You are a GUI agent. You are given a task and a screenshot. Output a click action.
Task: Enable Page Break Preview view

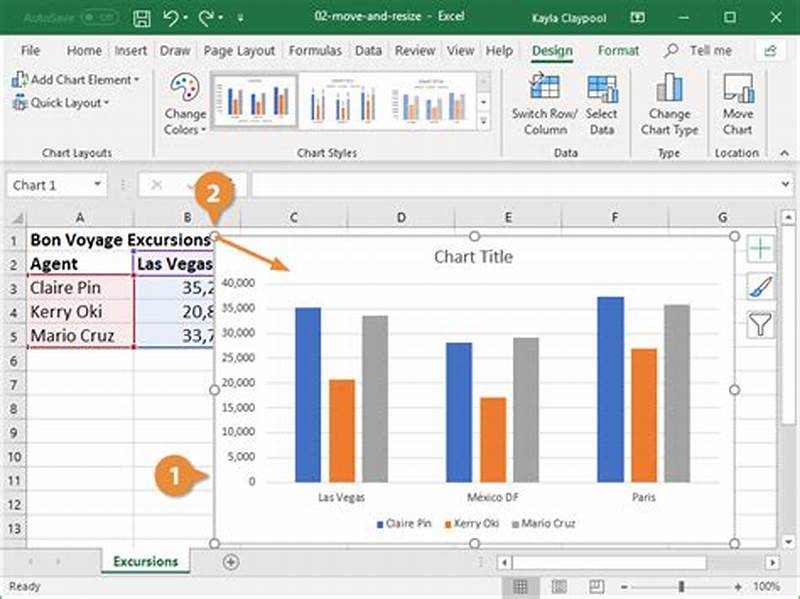point(596,585)
